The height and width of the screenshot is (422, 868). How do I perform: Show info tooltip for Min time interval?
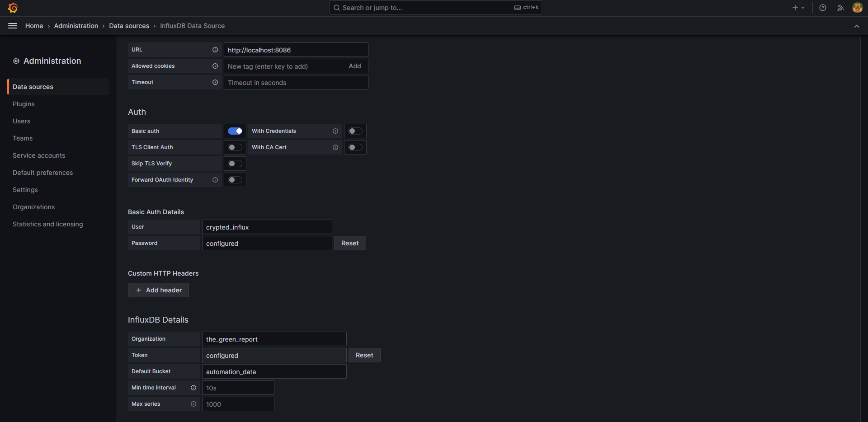tap(193, 388)
